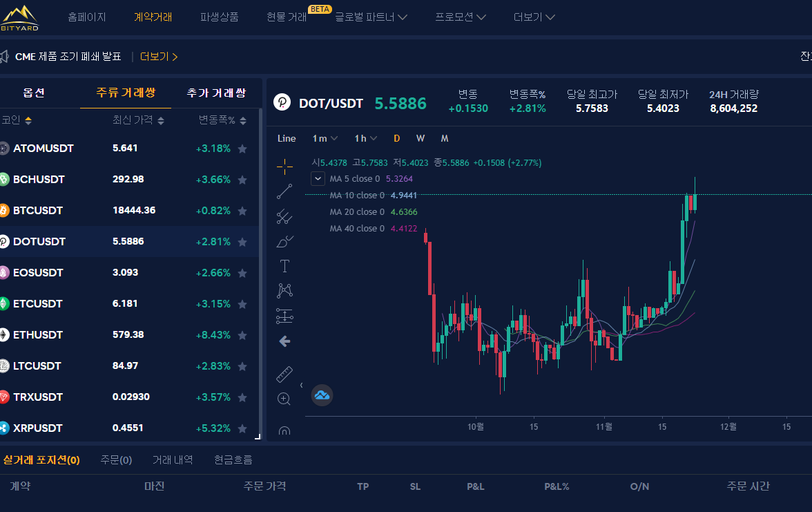
Task: Star the LTCUSDT pair
Action: click(242, 366)
